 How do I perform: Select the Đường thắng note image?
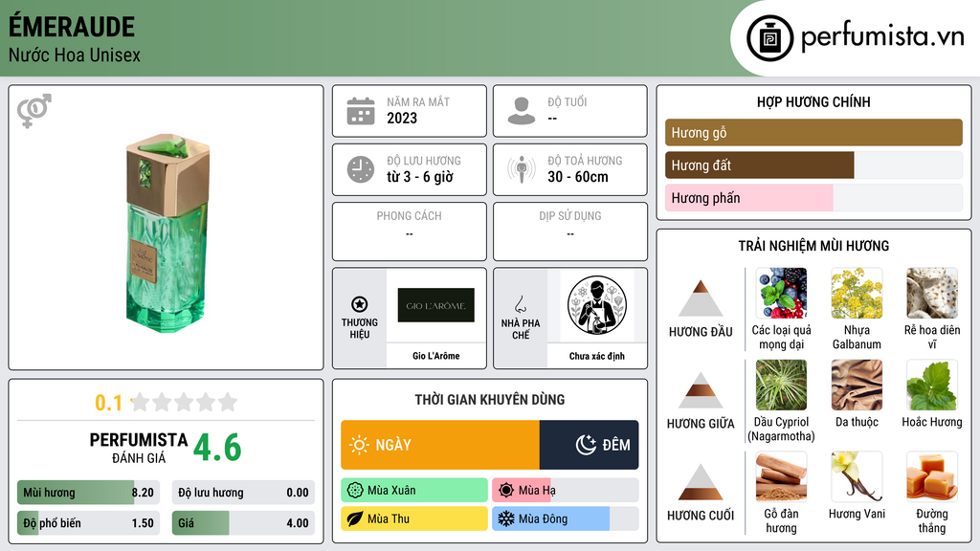pos(932,477)
